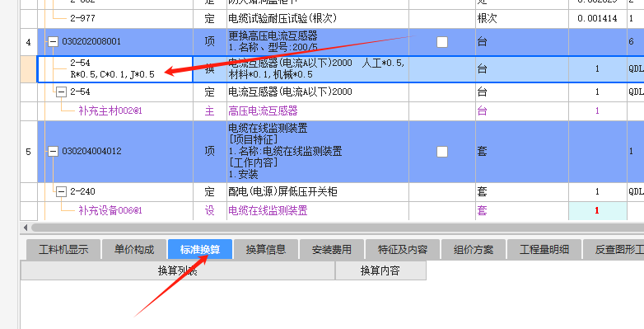Viewport: 644px width, 329px height.
Task: Collapse the 2-240 sub-item node
Action: [x=61, y=191]
